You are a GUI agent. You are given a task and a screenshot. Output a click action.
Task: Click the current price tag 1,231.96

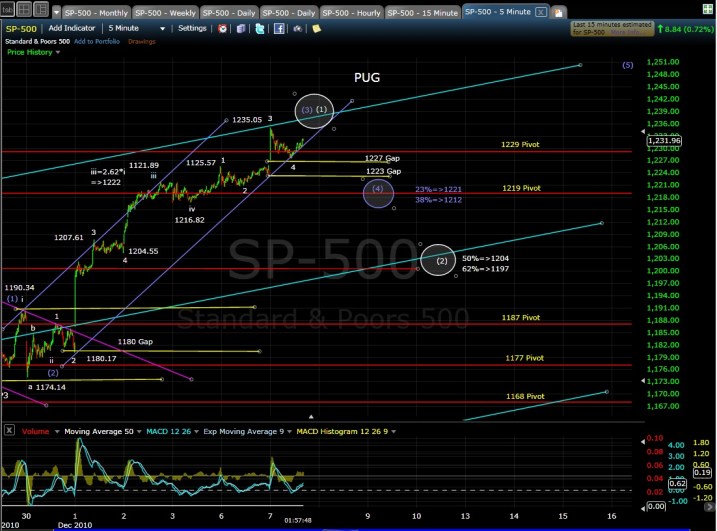[x=664, y=140]
